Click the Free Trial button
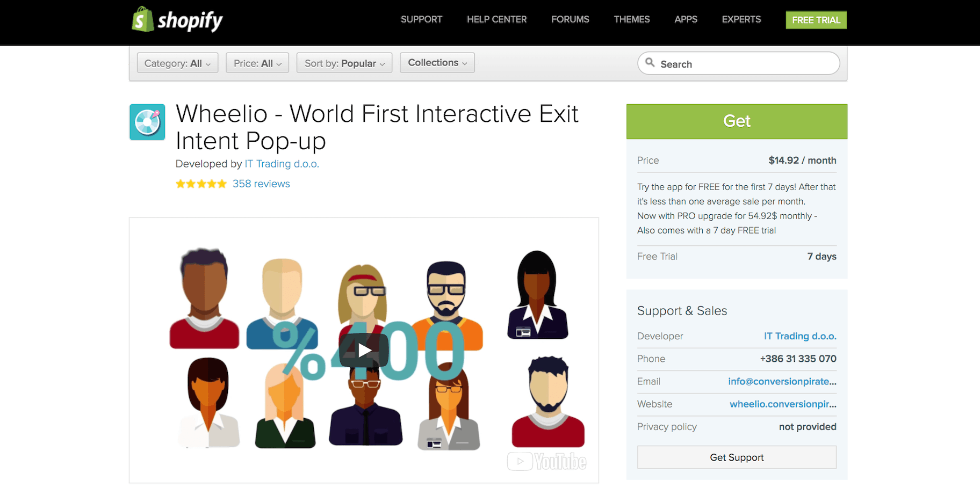The image size is (980, 488). [x=816, y=20]
